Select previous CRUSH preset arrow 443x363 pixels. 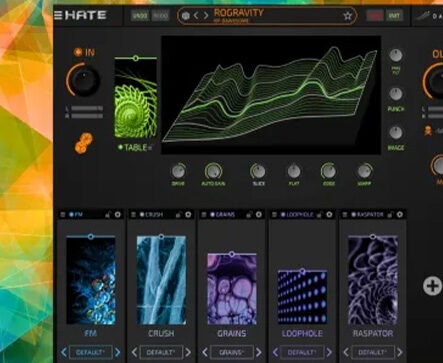tap(134, 352)
